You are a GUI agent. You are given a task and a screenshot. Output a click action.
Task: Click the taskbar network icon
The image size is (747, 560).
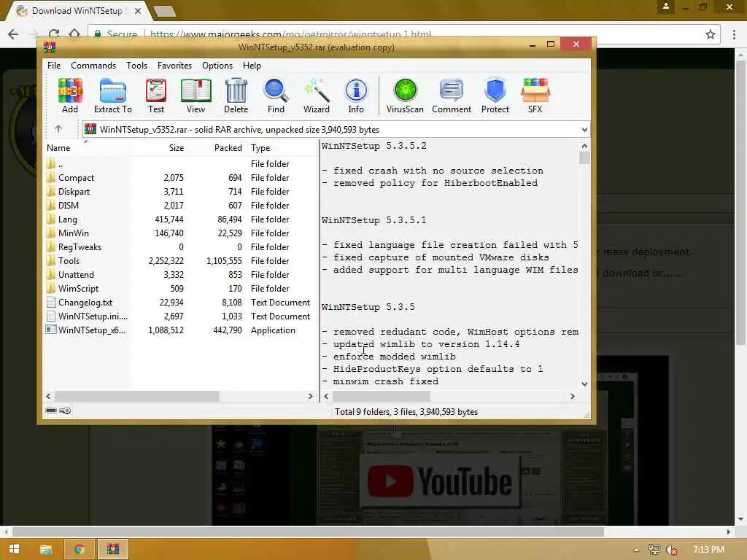pos(654,550)
